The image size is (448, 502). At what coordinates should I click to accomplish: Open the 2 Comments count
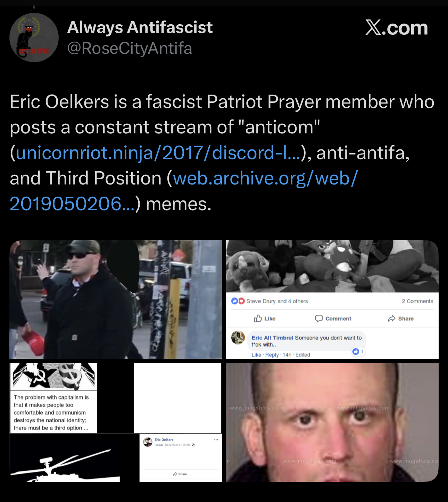pos(417,301)
